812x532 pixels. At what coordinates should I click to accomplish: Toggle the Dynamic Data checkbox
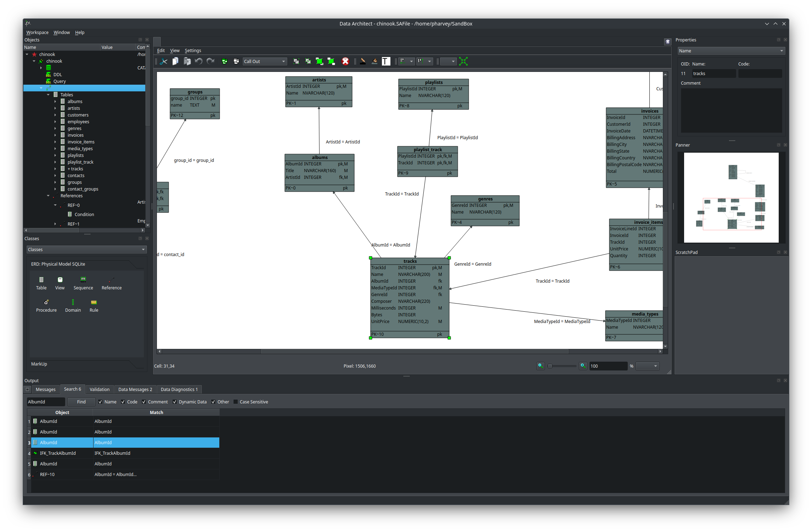point(175,402)
